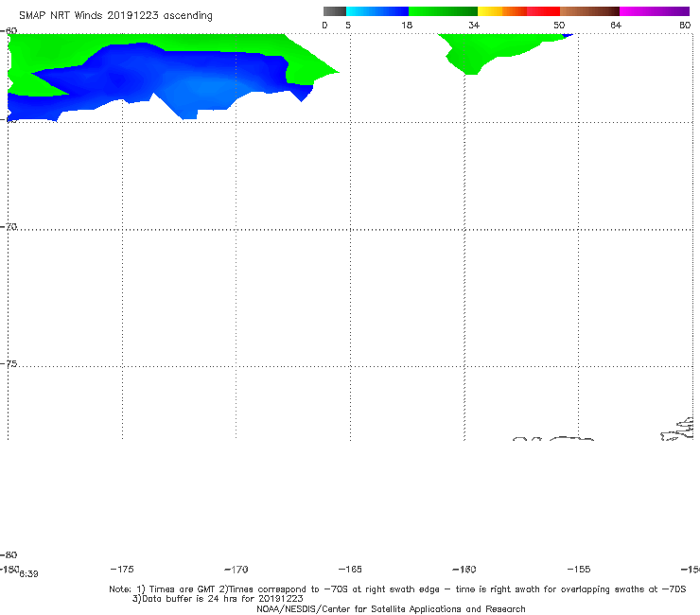Select the cyan-blue 5–18 color bar segment
Screen dimensions: 700x615
tap(377, 11)
